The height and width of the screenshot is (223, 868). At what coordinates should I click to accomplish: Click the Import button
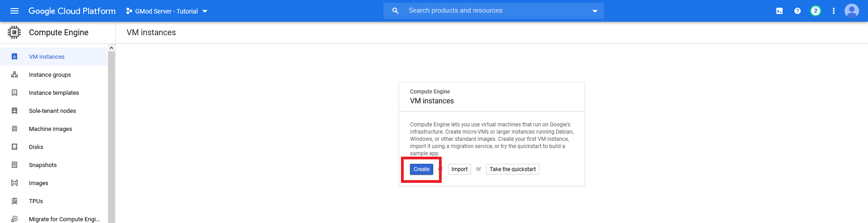[x=459, y=169]
